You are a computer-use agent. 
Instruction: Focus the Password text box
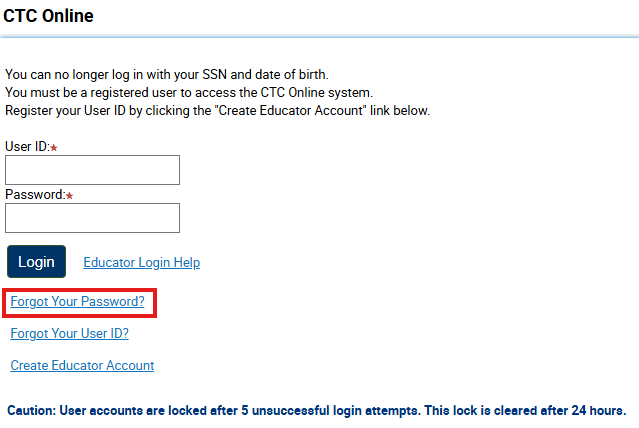(92, 218)
